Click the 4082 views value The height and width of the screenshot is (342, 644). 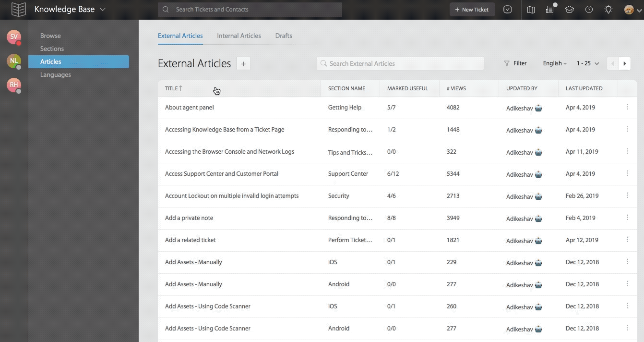pyautogui.click(x=453, y=108)
